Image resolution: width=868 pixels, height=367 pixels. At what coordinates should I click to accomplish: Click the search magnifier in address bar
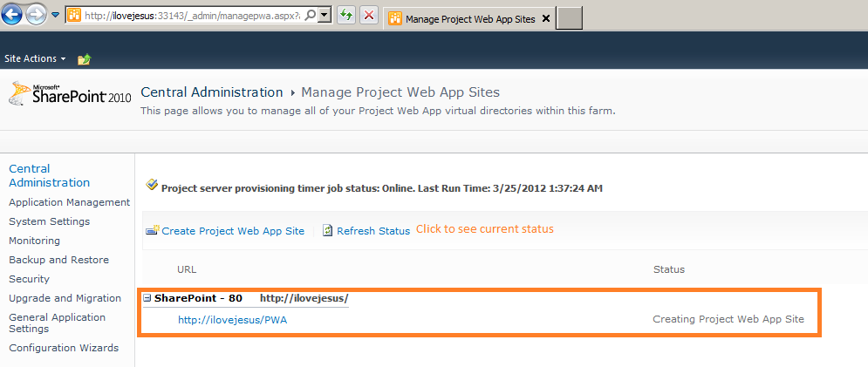[311, 16]
